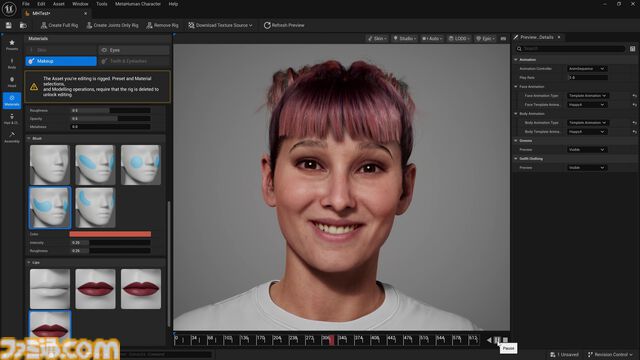Collapse the Lips section
This screenshot has width=640, height=360.
click(29, 262)
